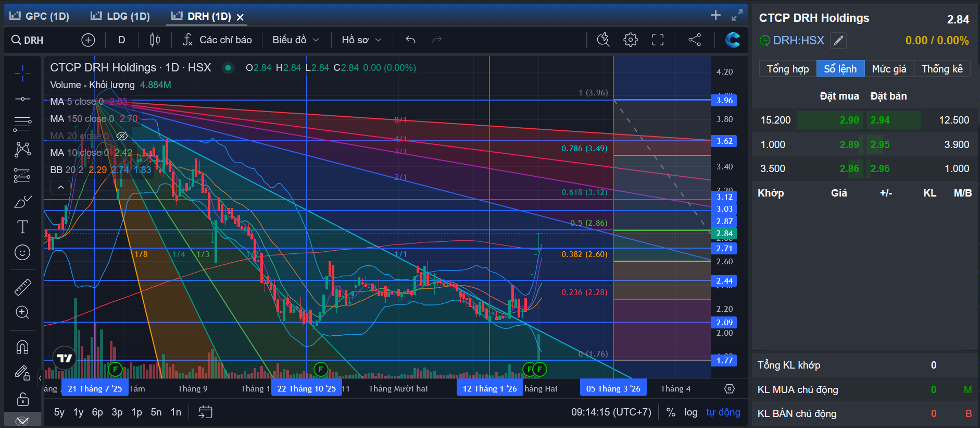This screenshot has width=980, height=428.
Task: Click the 3.96 price label on scale
Action: (x=724, y=101)
